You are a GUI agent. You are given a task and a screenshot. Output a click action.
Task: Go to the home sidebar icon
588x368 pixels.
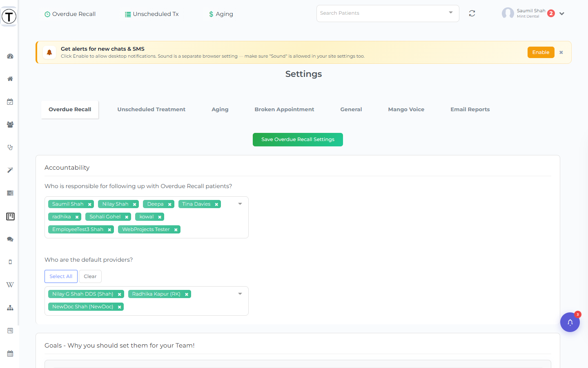point(10,79)
